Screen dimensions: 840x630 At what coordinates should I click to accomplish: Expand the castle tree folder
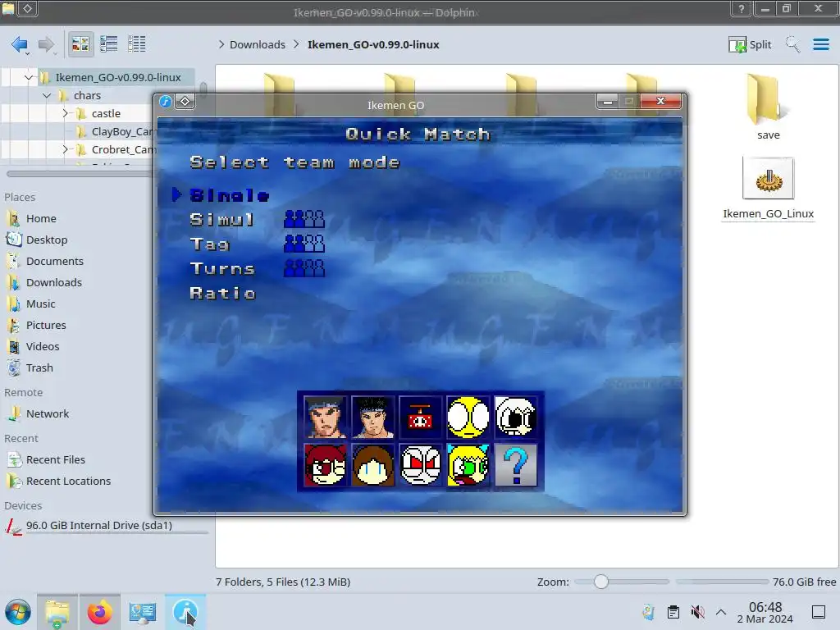65,113
